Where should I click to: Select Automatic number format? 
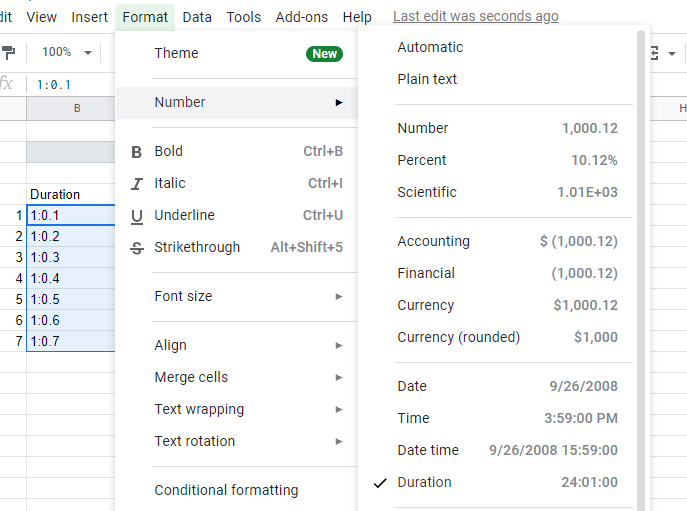coord(498,47)
